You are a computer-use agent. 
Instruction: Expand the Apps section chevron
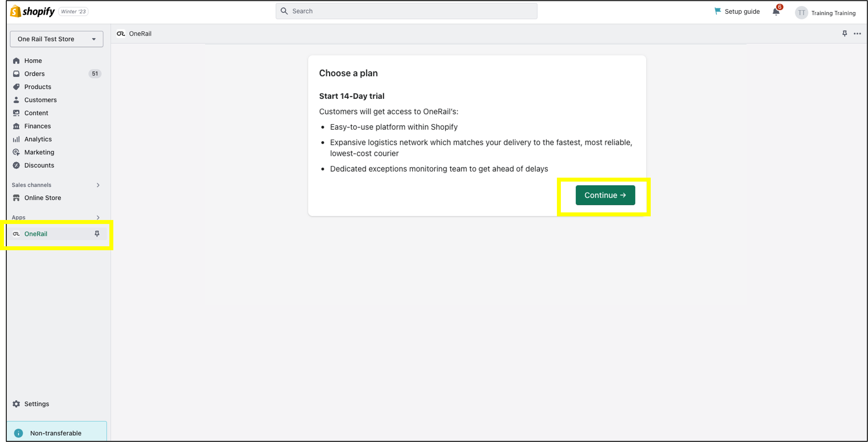coord(98,217)
